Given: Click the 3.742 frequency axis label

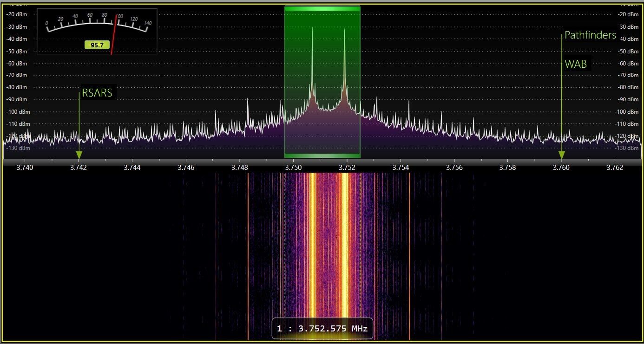Looking at the screenshot, I should click(79, 168).
